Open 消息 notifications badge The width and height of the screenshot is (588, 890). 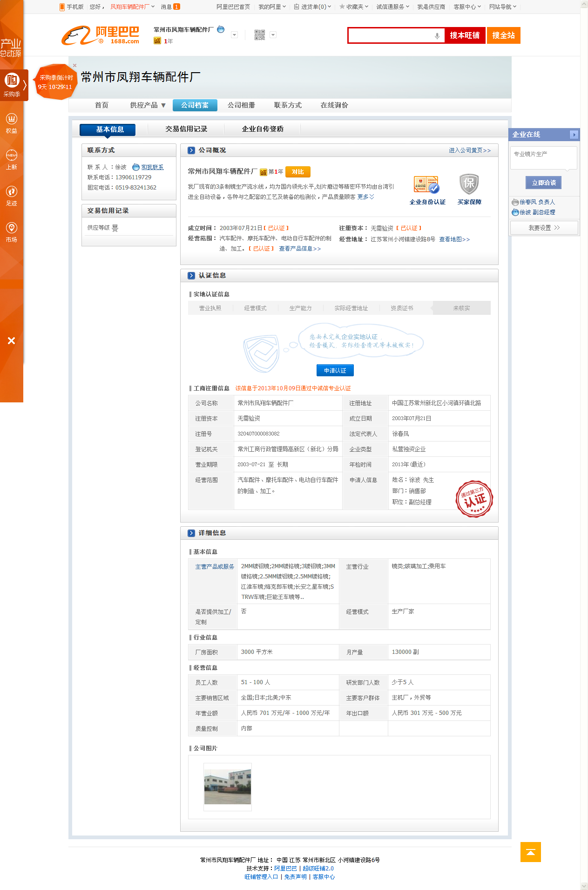click(x=170, y=7)
